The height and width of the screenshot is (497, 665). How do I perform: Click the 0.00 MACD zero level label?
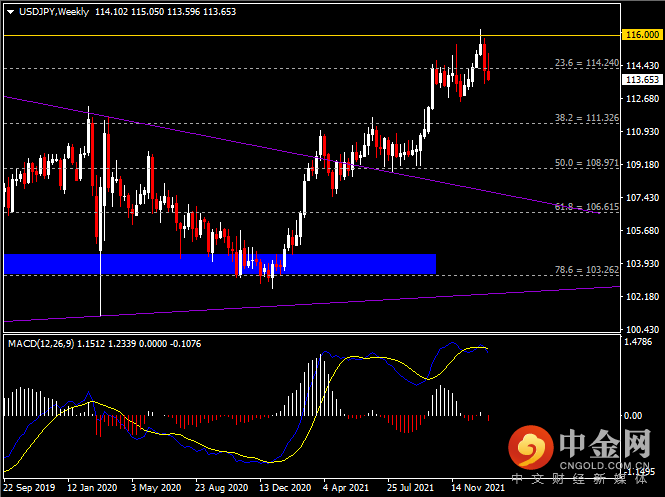click(633, 416)
